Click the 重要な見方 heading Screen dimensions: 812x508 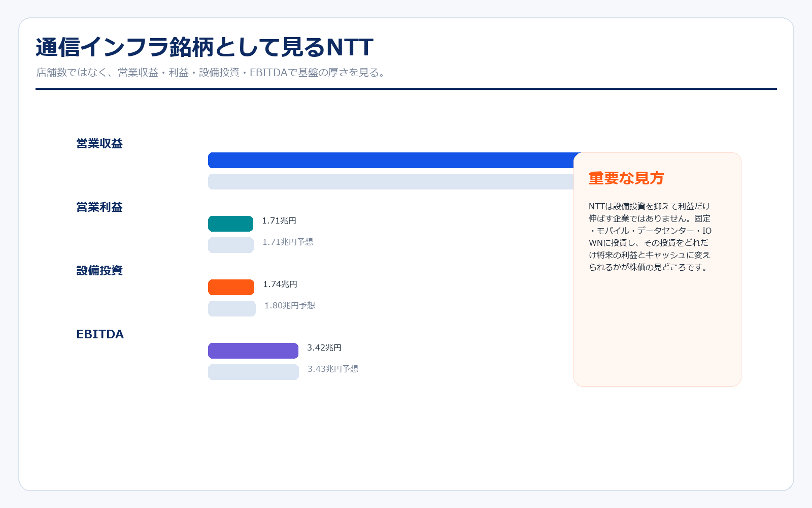tap(626, 178)
